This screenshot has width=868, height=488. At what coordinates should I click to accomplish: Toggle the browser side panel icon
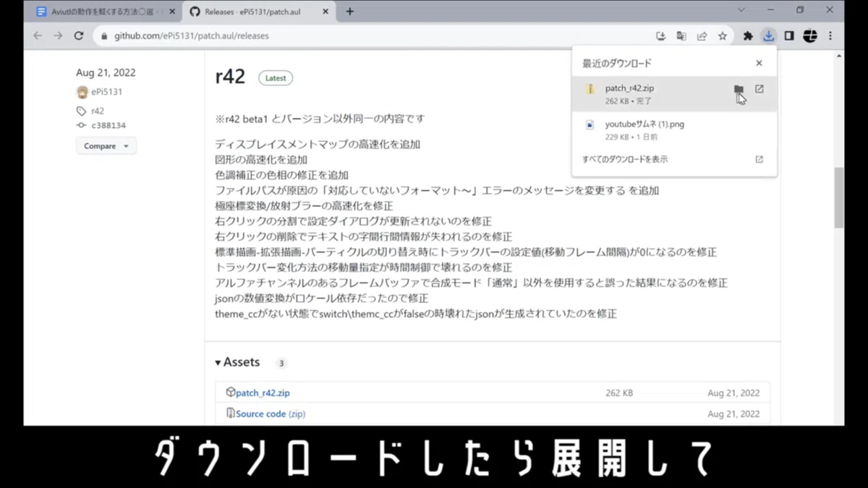pyautogui.click(x=789, y=35)
